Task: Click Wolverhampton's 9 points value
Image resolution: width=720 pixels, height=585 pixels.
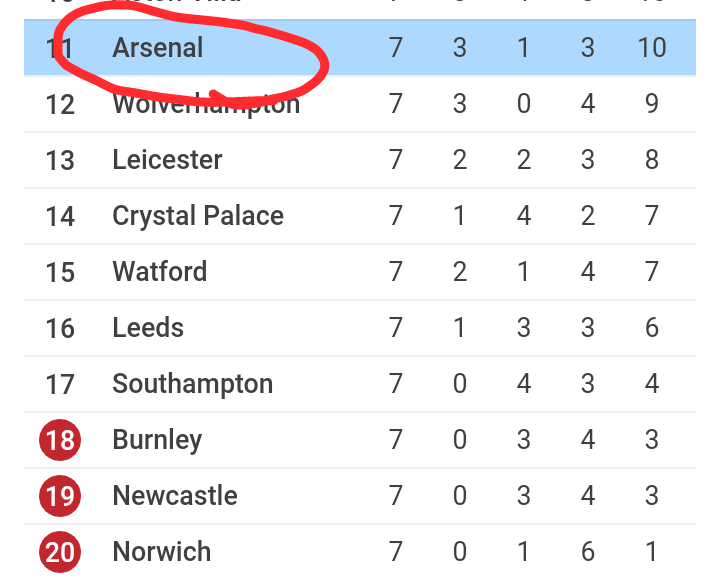Action: click(x=652, y=104)
